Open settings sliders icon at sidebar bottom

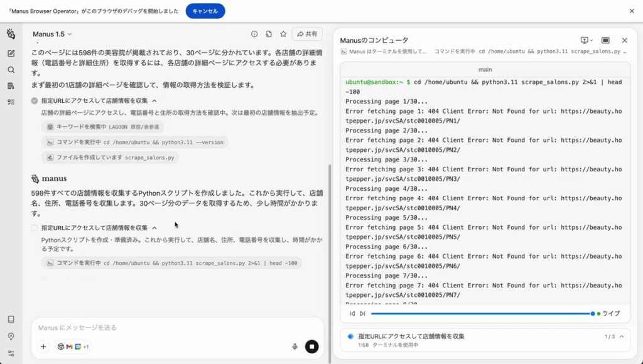pyautogui.click(x=11, y=353)
